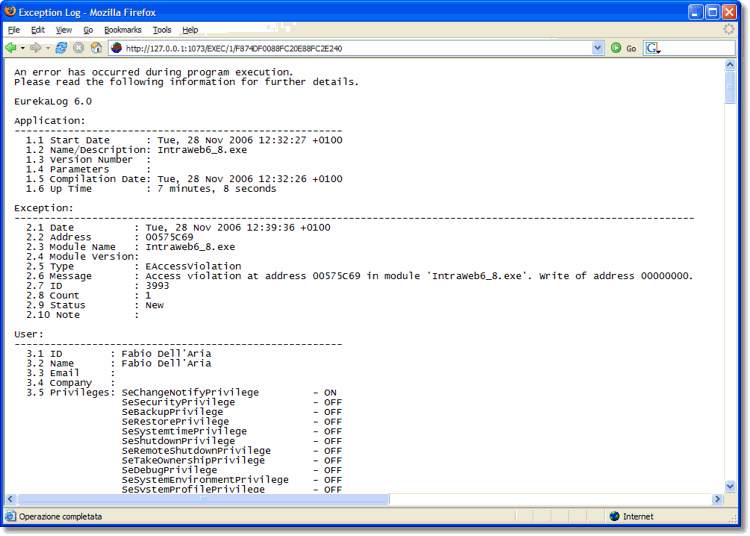This screenshot has width=750, height=536.
Task: Open the View menu
Action: coord(64,30)
